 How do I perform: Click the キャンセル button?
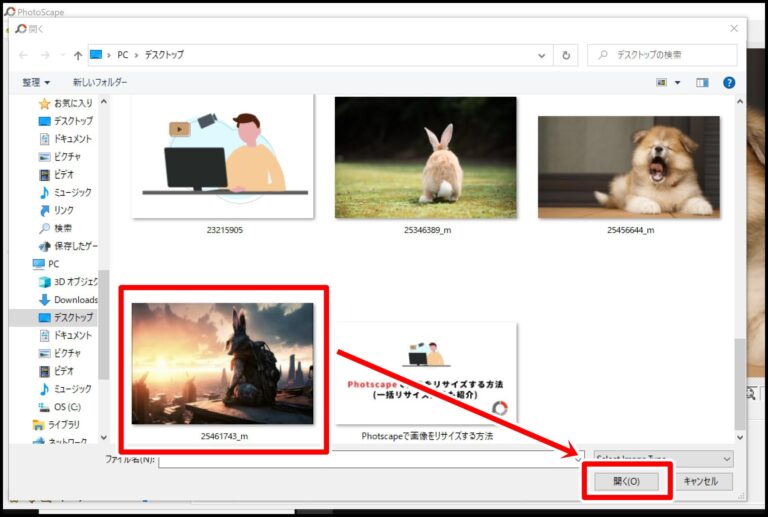click(x=701, y=481)
